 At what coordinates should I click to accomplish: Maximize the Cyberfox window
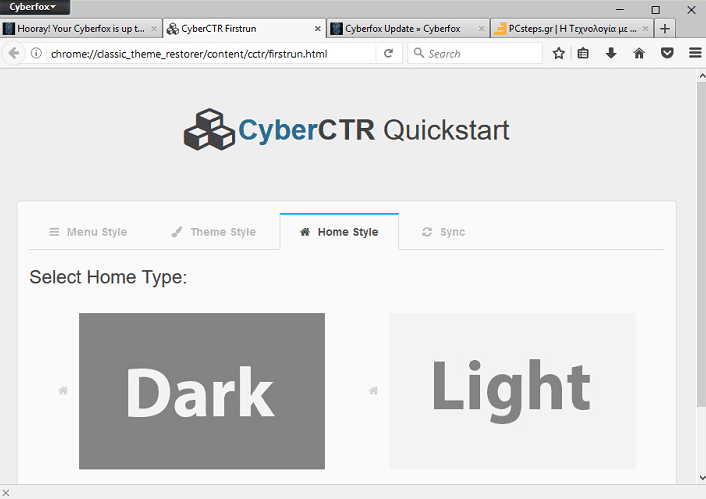coord(656,9)
